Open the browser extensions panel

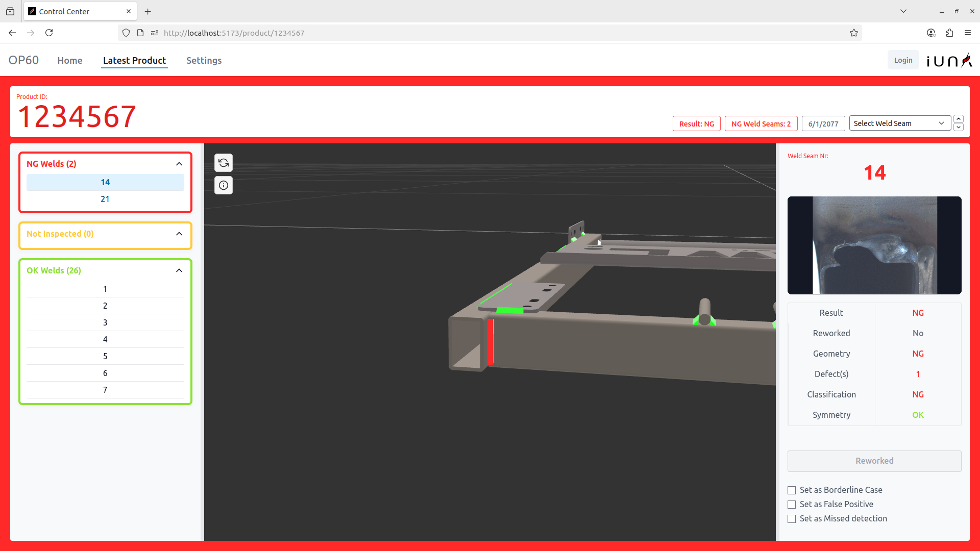pos(949,33)
